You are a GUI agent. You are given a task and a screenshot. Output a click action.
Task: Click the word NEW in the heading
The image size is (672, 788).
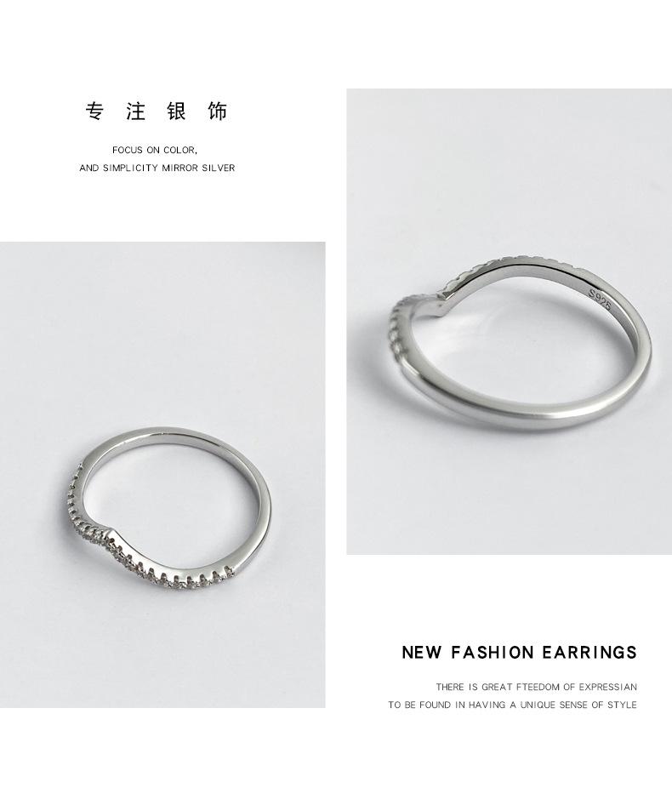tap(422, 653)
